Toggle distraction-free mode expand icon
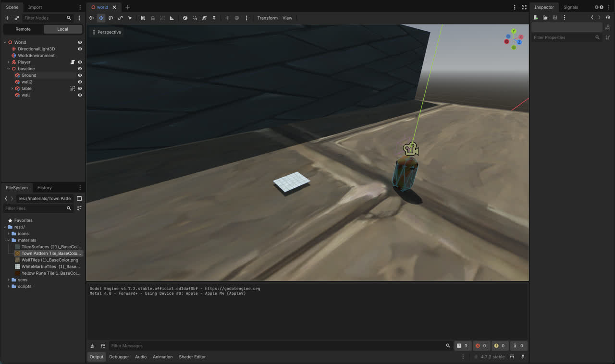Image resolution: width=615 pixels, height=364 pixels. click(524, 7)
